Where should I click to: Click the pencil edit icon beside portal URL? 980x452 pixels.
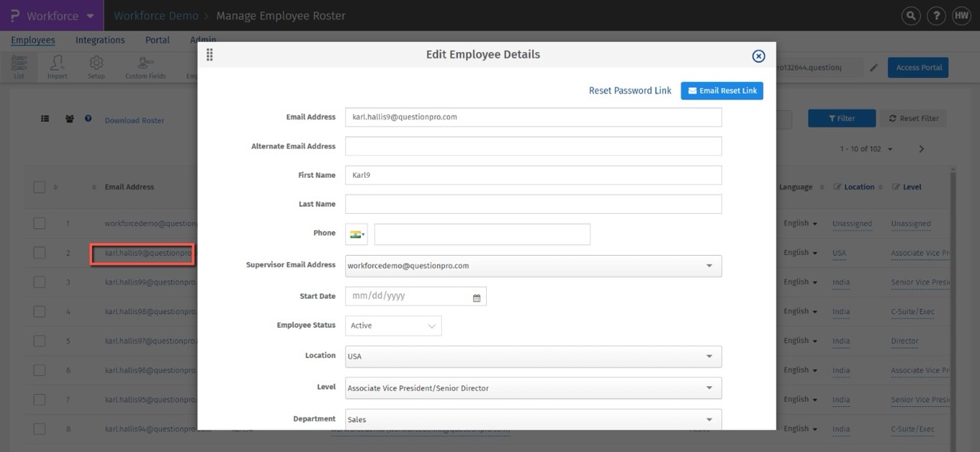coord(874,67)
